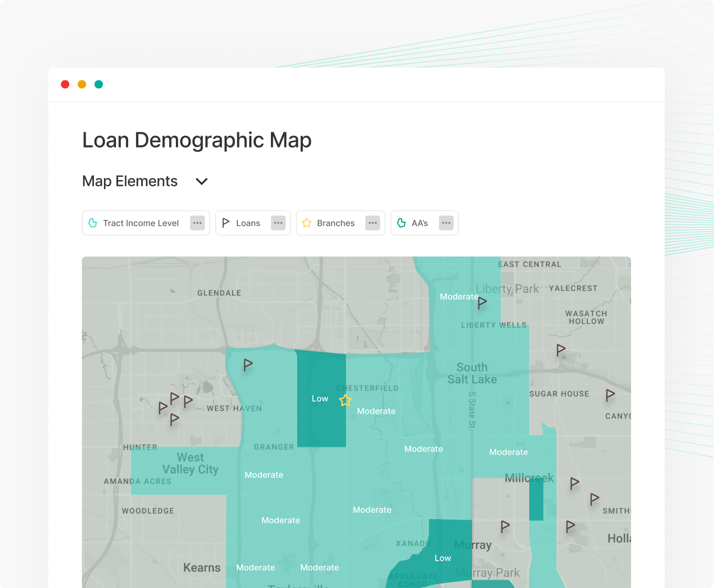Select the loan flag north of West Haven
The image size is (714, 588).
pyautogui.click(x=248, y=364)
